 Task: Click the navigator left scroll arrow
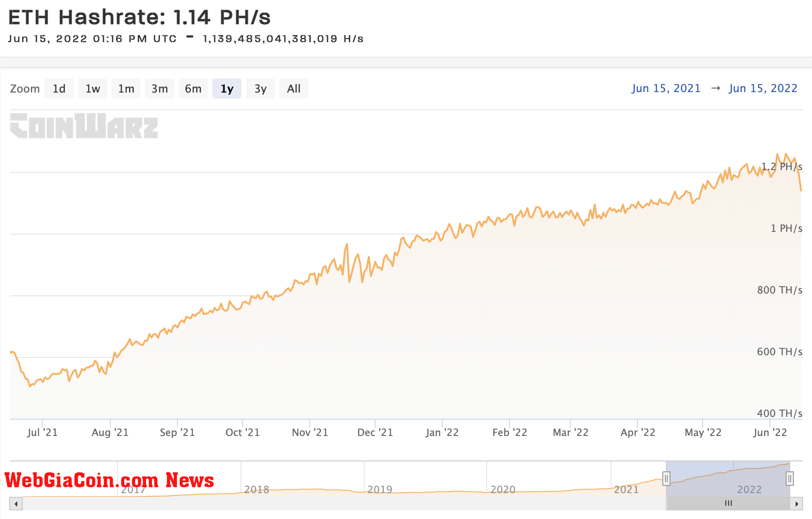16,504
